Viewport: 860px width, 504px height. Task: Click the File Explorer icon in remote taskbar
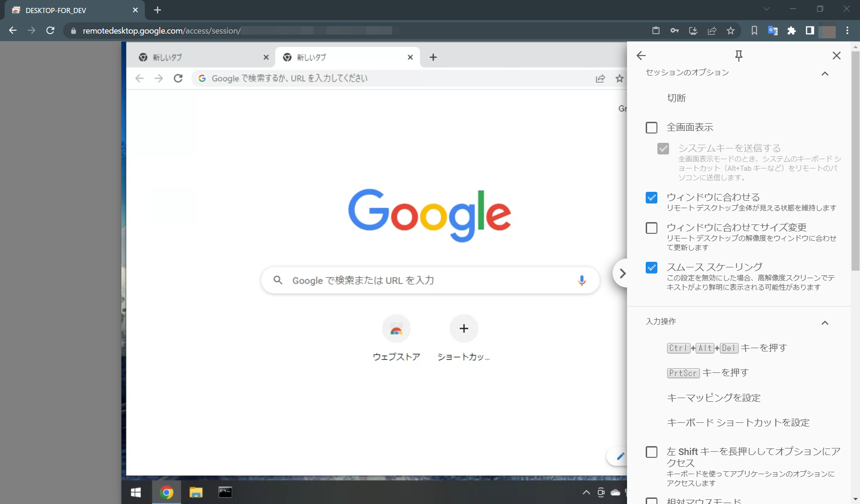point(196,492)
